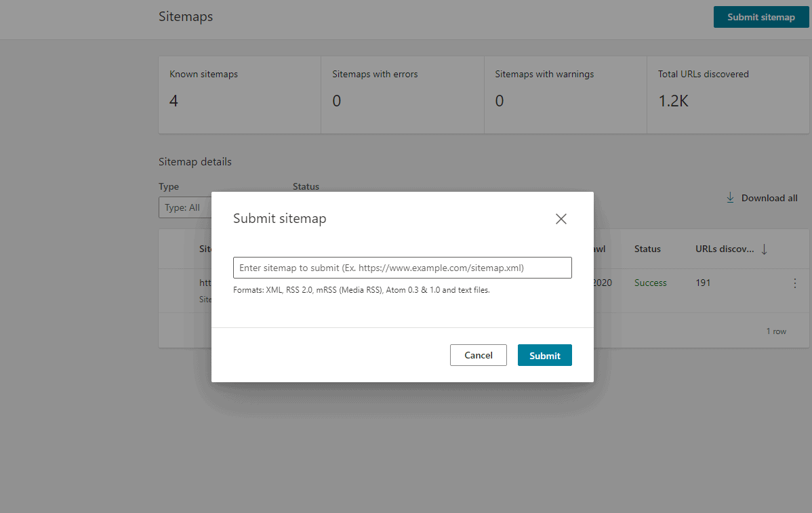
Task: Open row actions via the three-dot menu icon
Action: click(794, 283)
